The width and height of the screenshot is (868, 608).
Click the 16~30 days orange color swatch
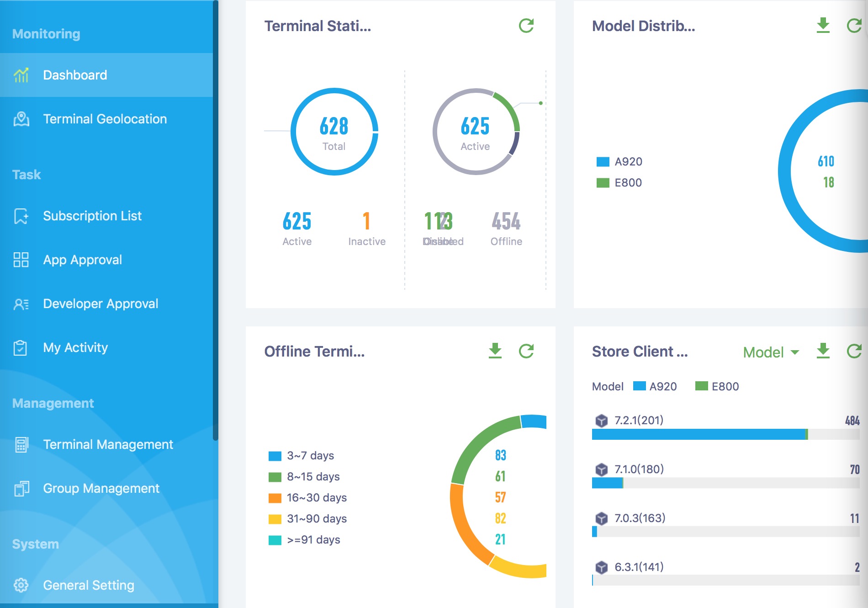point(275,498)
